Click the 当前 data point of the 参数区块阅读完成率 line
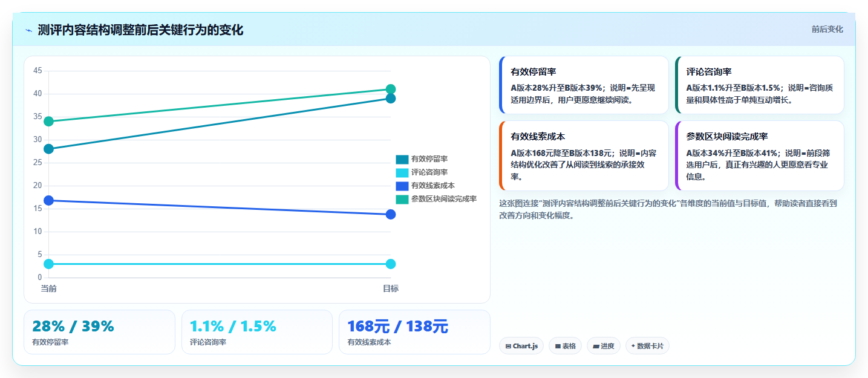 [49, 122]
